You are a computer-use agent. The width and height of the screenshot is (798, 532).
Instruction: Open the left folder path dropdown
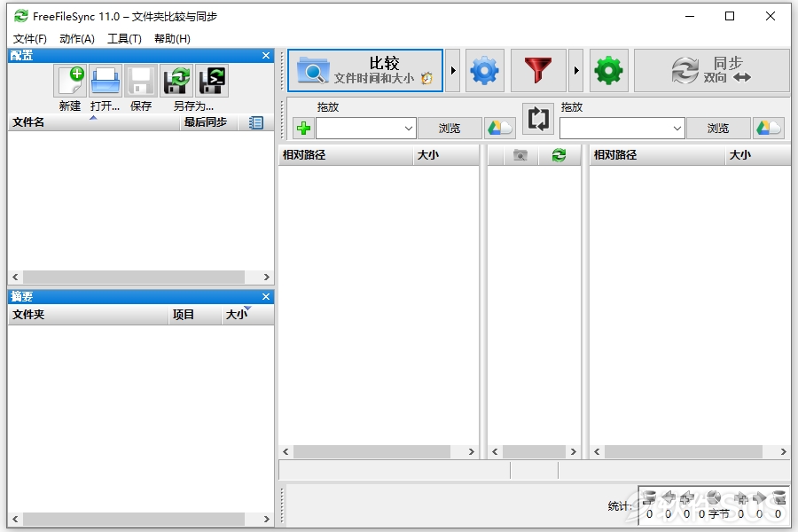[408, 129]
